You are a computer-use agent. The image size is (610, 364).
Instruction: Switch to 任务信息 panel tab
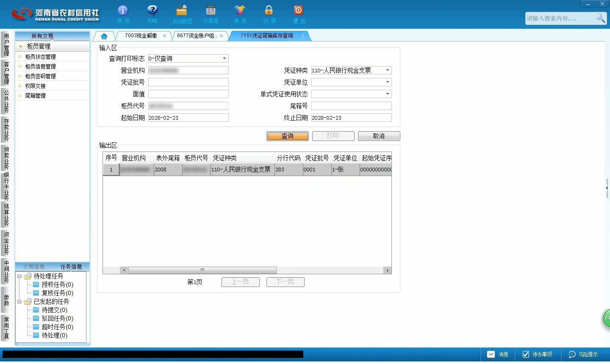pos(71,267)
